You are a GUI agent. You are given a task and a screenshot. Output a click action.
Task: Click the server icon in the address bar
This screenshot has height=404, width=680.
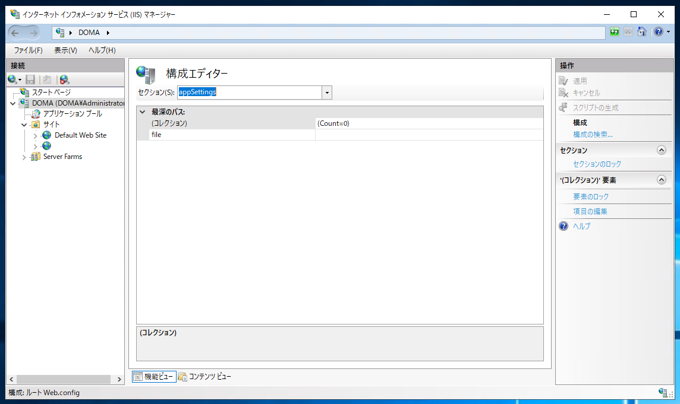coord(60,33)
